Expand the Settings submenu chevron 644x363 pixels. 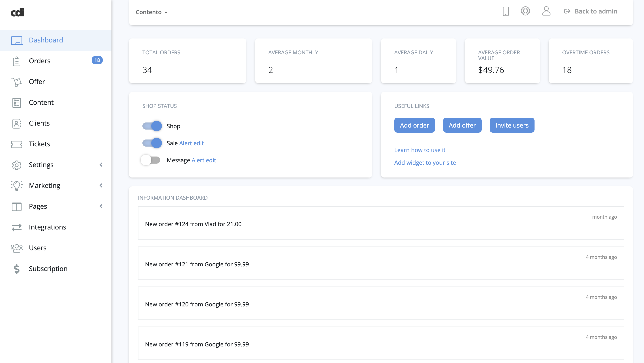[x=101, y=165]
